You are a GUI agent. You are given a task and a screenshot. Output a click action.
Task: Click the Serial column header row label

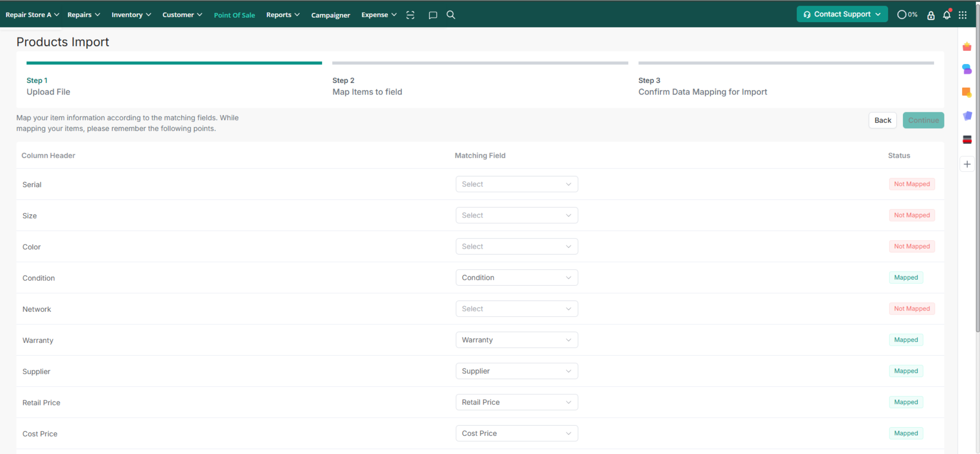click(x=32, y=184)
